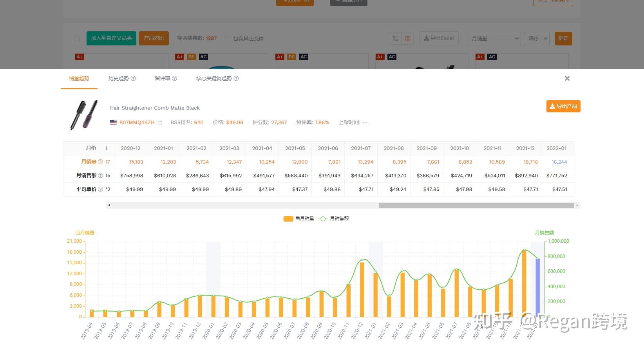Click the help icon next to 月销量 row
Image resolution: width=644 pixels, height=350 pixels.
coord(100,162)
